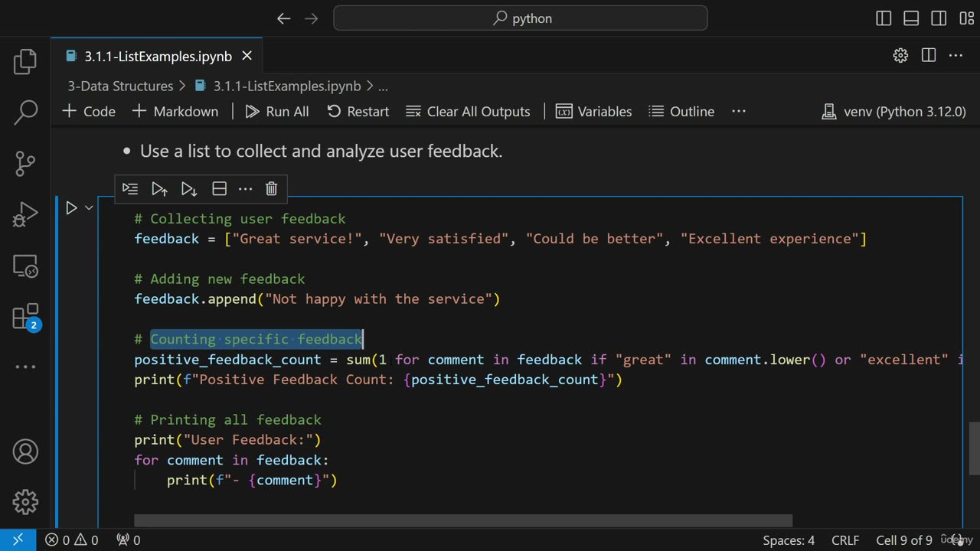Screen dimensions: 980x551
Task: Click the python command center search box
Action: click(521, 18)
